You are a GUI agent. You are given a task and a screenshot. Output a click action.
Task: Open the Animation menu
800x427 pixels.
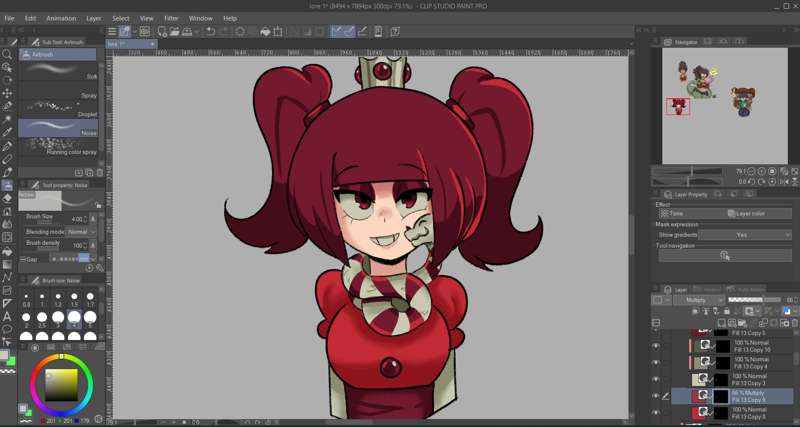(61, 18)
